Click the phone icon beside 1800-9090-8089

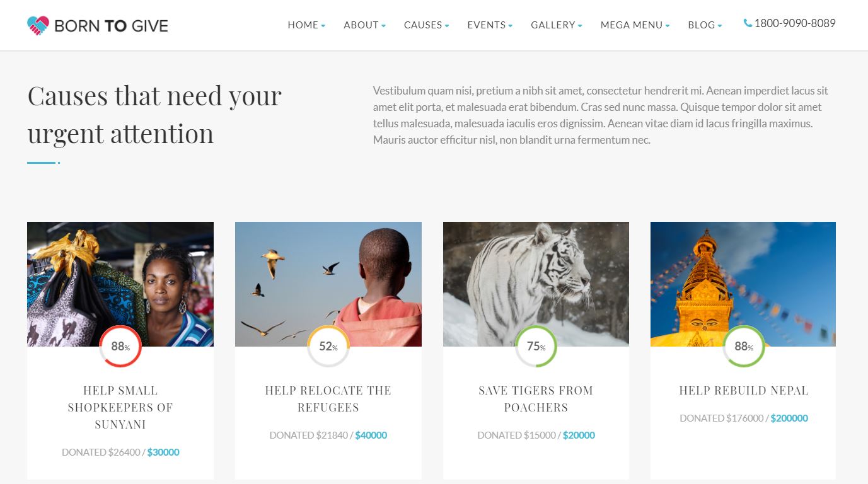[x=748, y=23]
